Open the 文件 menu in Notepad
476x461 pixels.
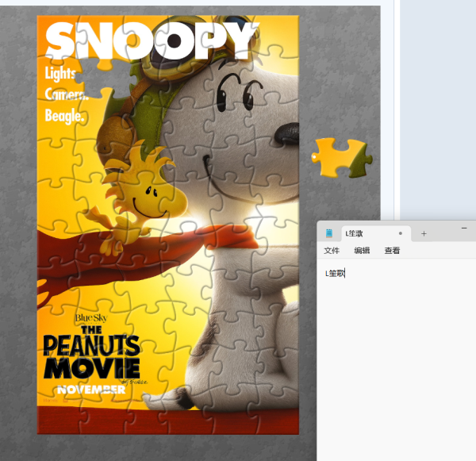coord(332,251)
